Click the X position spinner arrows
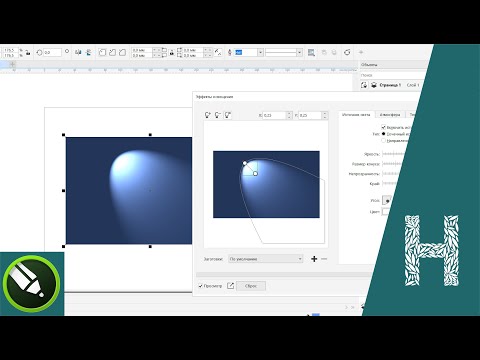Screen dimensions: 480x360 (289, 115)
